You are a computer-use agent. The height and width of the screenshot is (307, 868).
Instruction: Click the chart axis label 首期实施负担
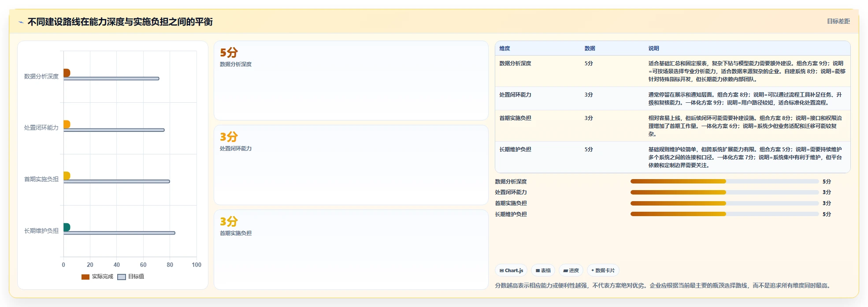(x=41, y=179)
